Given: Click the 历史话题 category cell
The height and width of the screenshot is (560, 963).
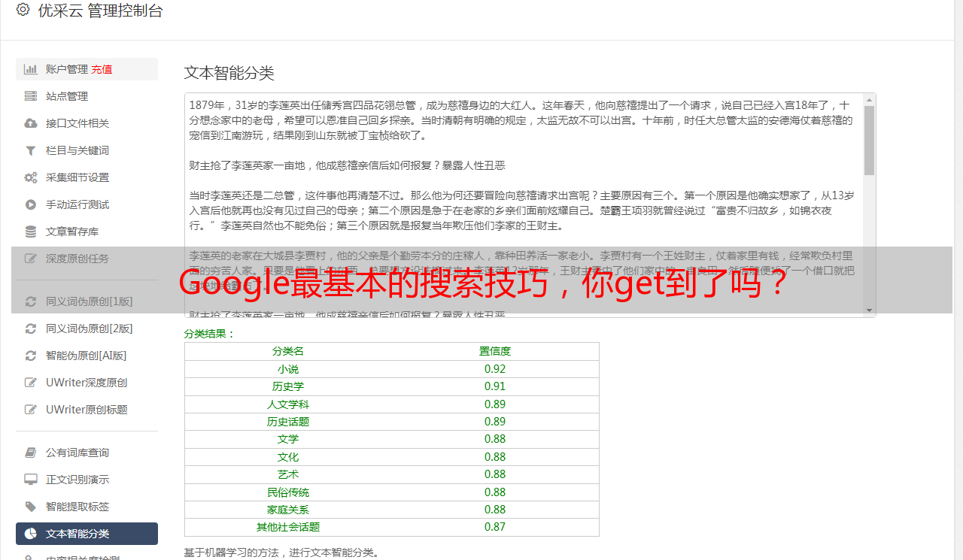Looking at the screenshot, I should pos(288,422).
